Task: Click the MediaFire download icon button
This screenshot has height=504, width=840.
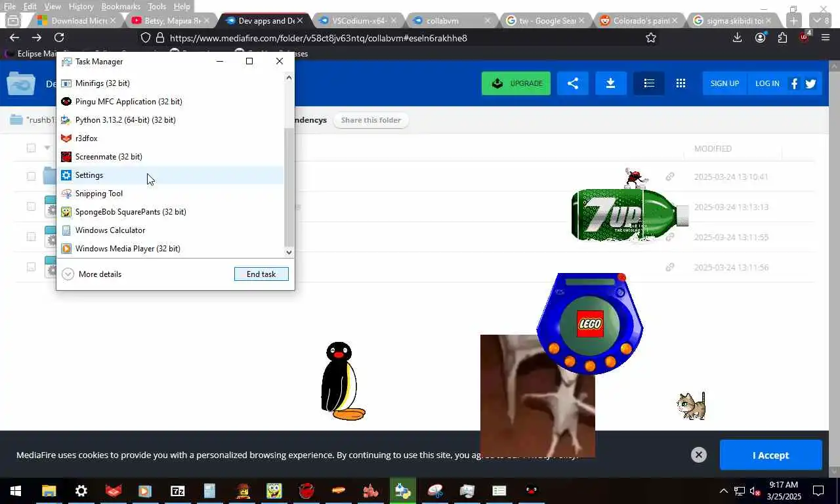Action: tap(610, 83)
